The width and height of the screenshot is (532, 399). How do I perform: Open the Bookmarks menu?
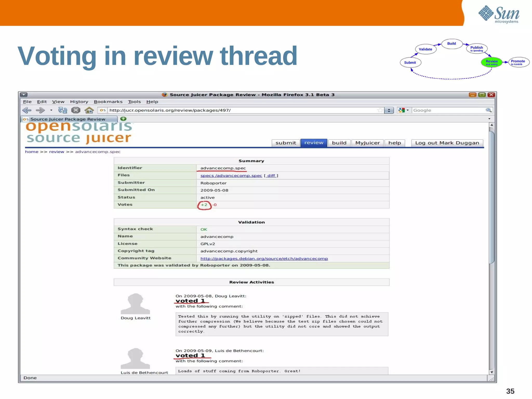pyautogui.click(x=108, y=102)
